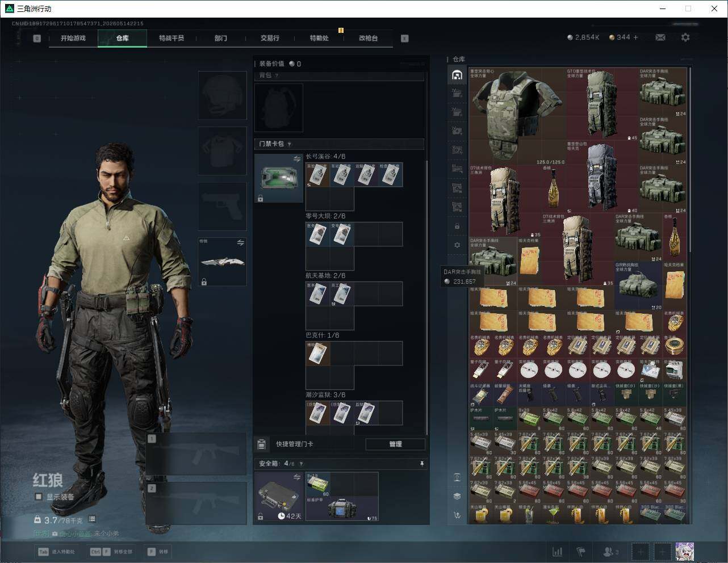
Task: Click the empty pistol equipment slot
Action: coord(223,206)
